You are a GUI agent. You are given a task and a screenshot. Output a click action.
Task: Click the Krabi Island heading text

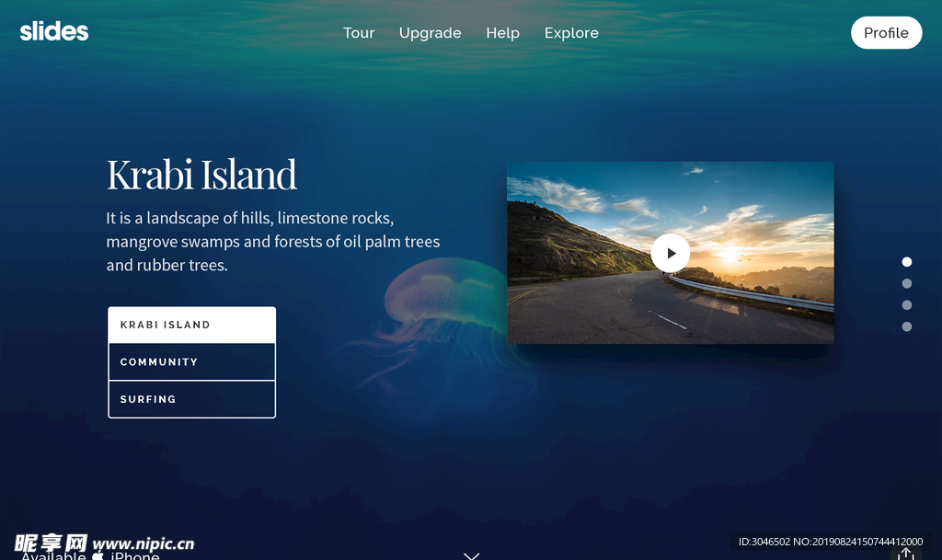pyautogui.click(x=201, y=175)
